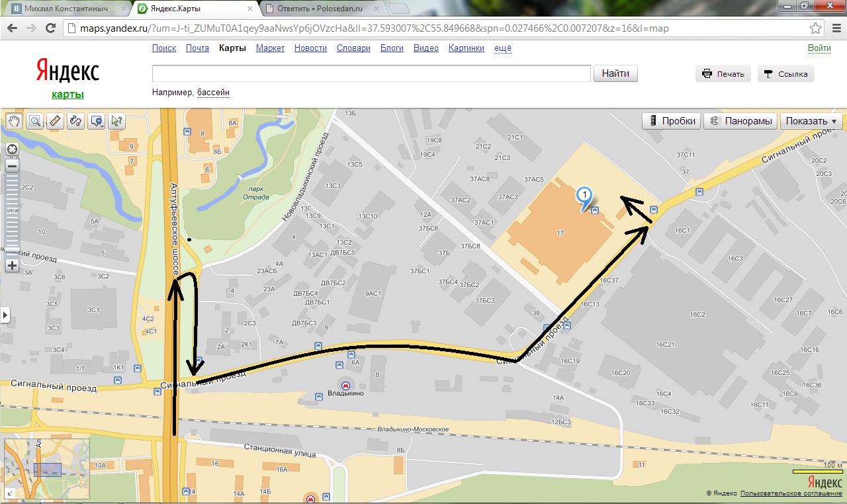Select the ruler distance tool
The height and width of the screenshot is (504, 847).
56,121
